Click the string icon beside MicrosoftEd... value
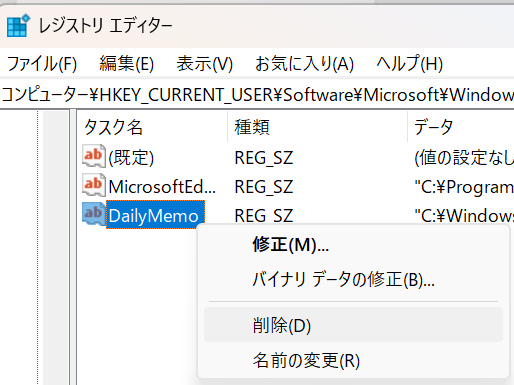The image size is (514, 385). coord(94,185)
